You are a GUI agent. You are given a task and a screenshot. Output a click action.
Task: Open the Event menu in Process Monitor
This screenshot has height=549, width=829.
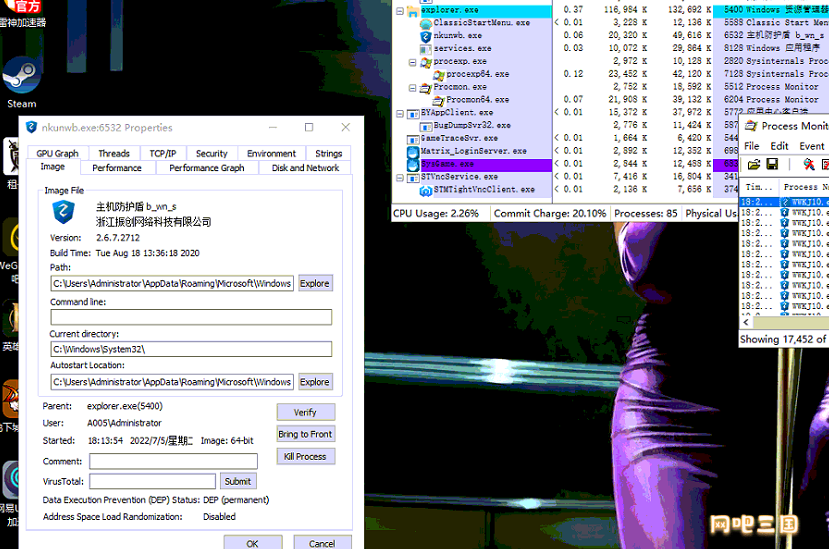812,146
